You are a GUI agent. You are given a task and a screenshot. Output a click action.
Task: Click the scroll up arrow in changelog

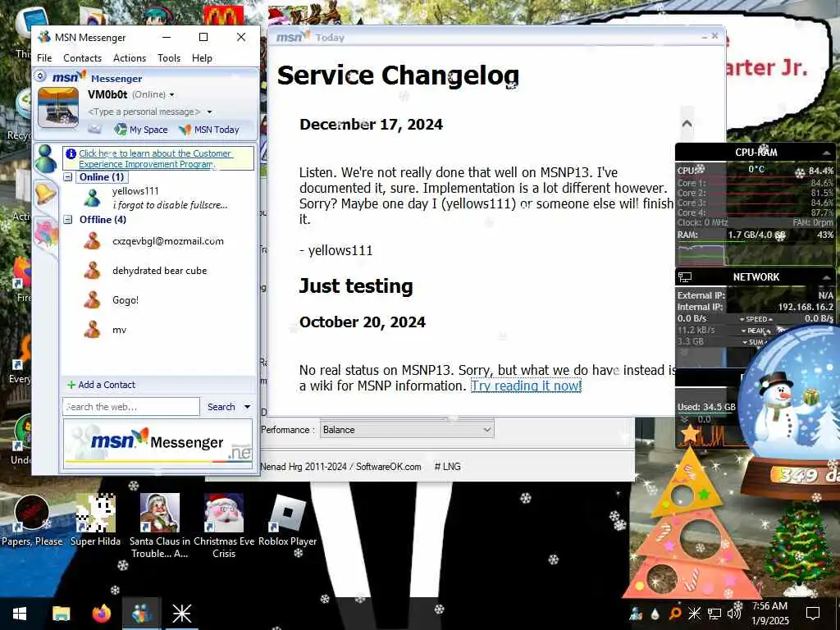687,123
